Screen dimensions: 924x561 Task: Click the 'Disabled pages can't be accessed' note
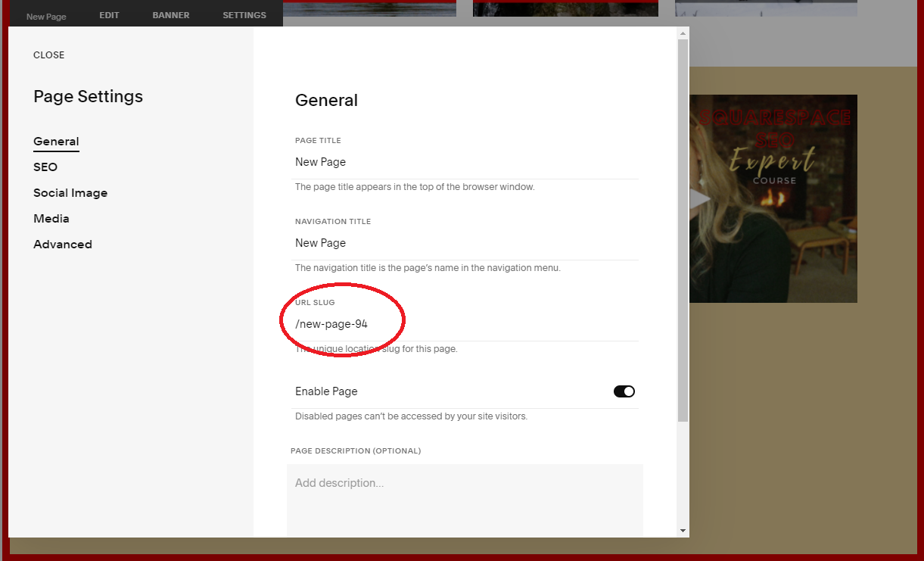pyautogui.click(x=411, y=416)
